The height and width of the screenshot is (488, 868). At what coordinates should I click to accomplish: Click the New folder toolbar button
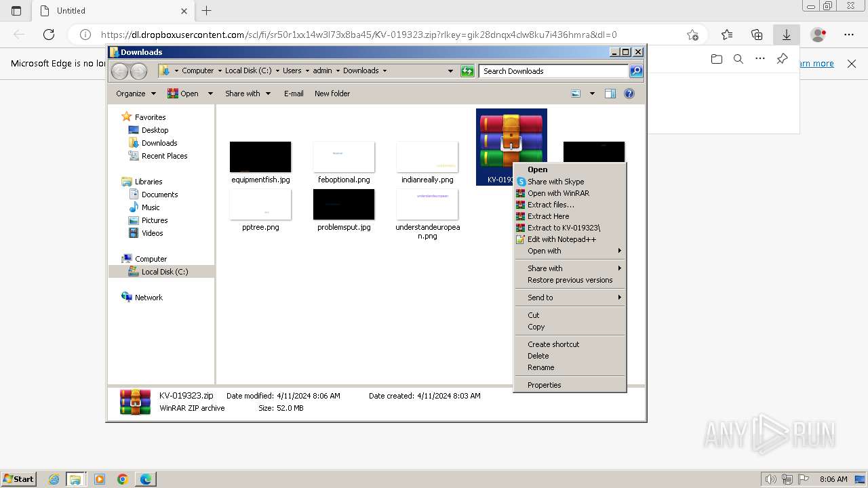tap(332, 94)
